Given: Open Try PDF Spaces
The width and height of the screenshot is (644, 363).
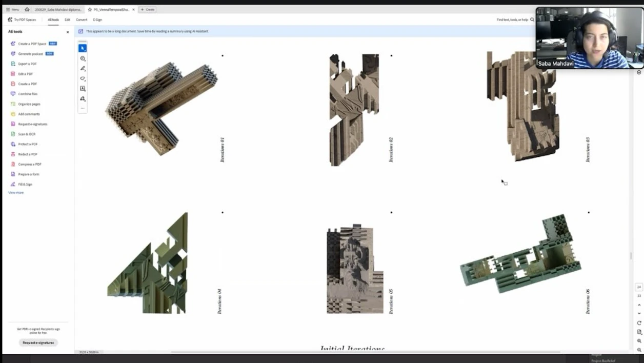Looking at the screenshot, I should point(22,19).
